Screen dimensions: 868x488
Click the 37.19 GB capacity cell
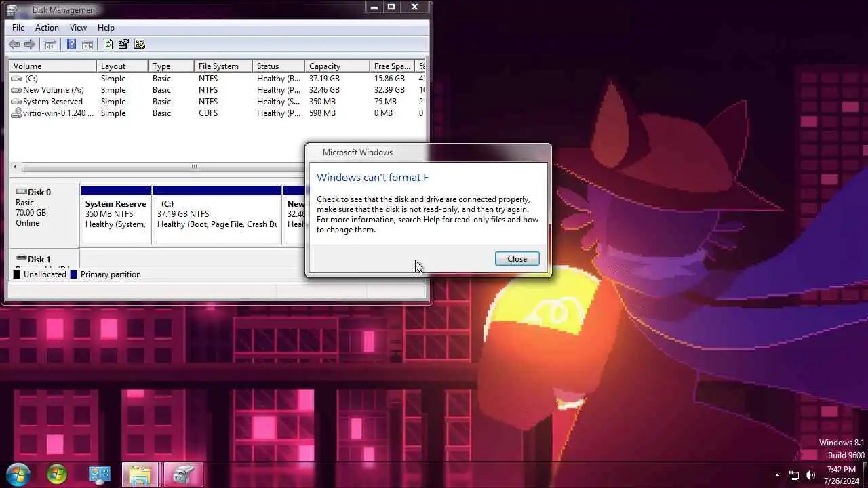pyautogui.click(x=324, y=79)
